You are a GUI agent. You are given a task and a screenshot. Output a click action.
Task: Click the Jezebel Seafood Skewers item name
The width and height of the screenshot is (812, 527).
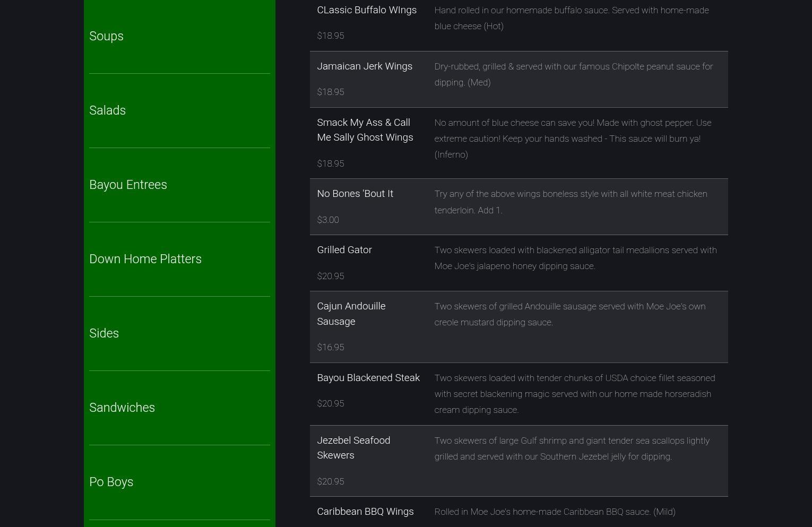pyautogui.click(x=353, y=447)
